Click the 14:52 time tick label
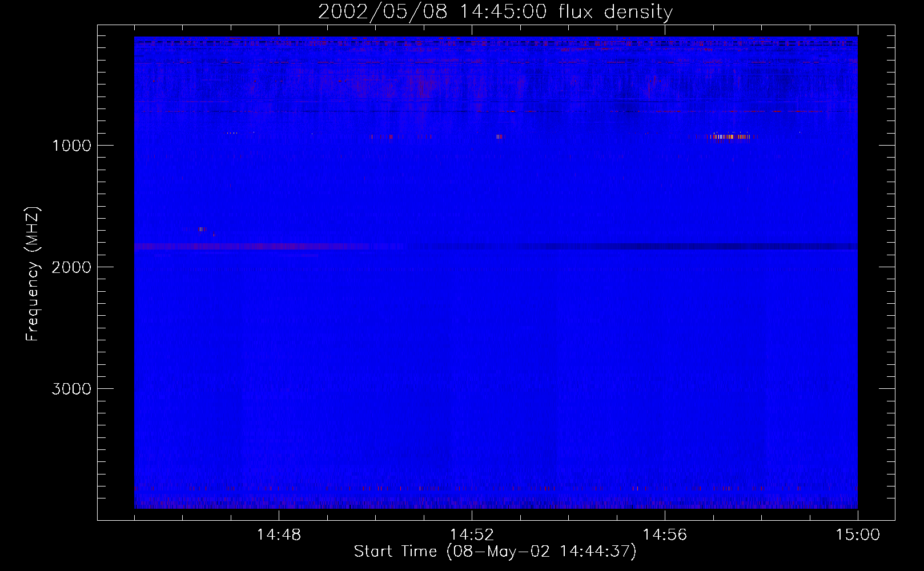 point(472,535)
